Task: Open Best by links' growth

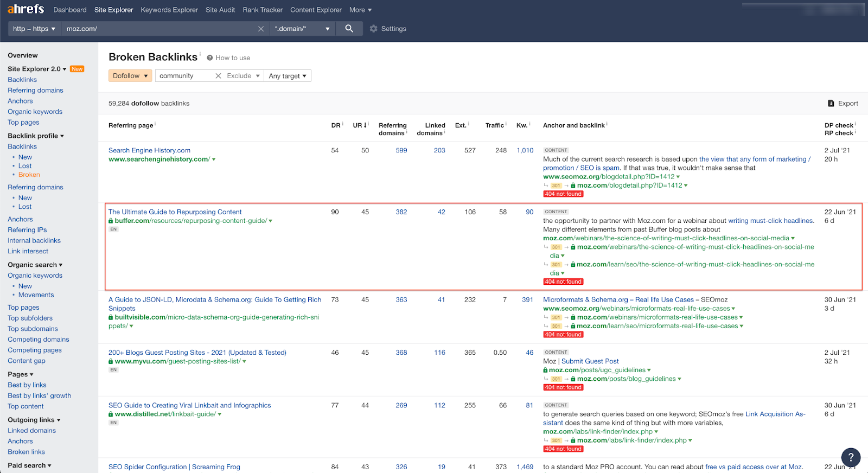Action: pos(39,396)
